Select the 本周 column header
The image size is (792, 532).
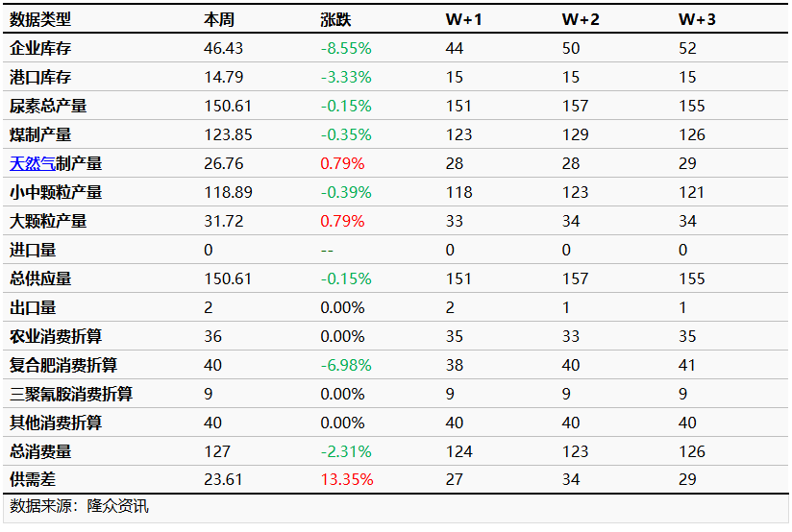click(219, 19)
